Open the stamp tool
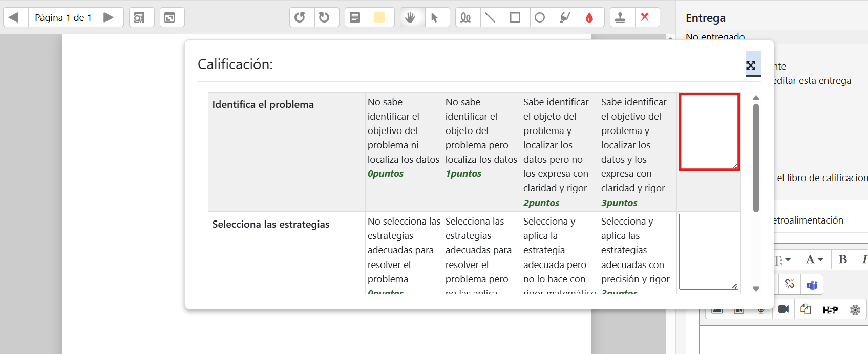868x354 pixels. pos(620,17)
